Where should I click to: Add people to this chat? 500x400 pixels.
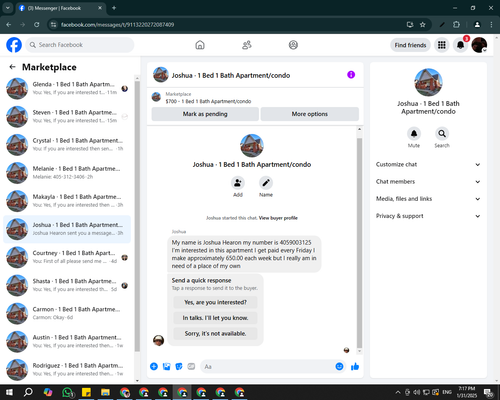point(238,183)
